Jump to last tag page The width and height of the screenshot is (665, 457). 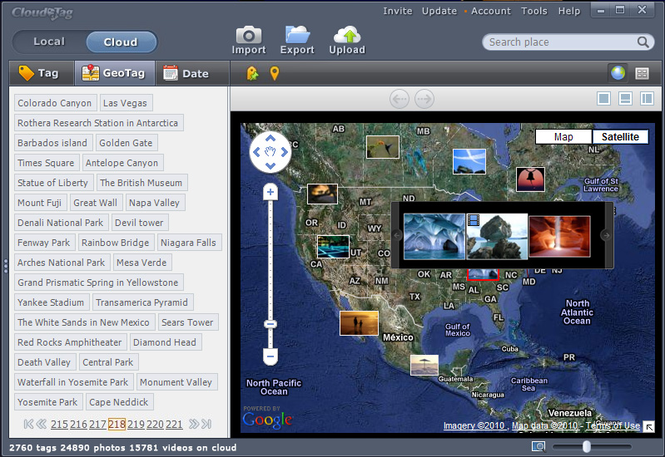point(207,424)
